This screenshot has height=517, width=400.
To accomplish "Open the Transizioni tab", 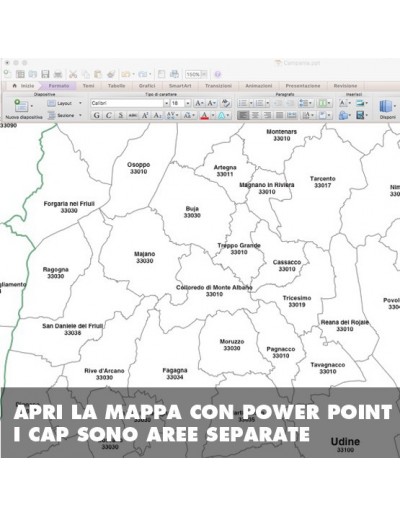I will click(218, 86).
